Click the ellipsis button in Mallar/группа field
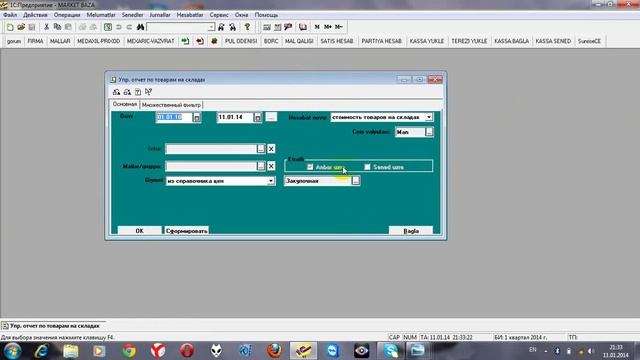This screenshot has width=640, height=360. pos(261,166)
